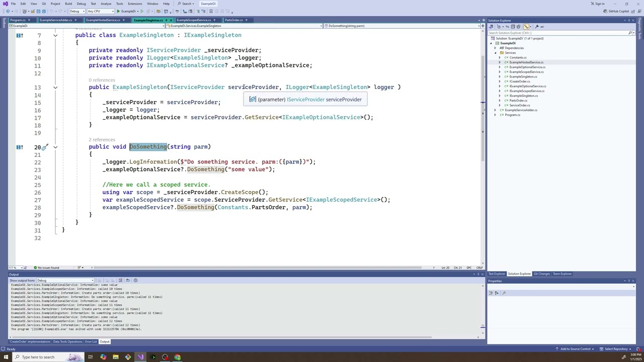Open File Explorer from the taskbar
Image resolution: width=644 pixels, height=362 pixels.
[115, 357]
